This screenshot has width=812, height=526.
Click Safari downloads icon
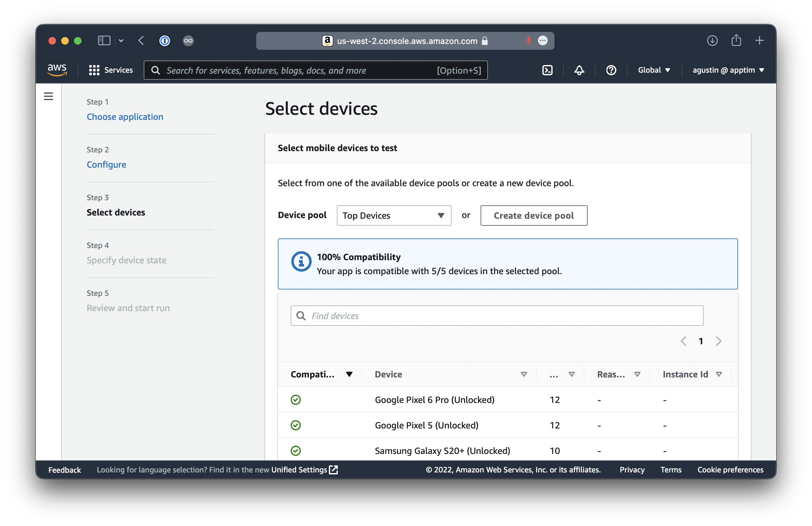coord(712,40)
